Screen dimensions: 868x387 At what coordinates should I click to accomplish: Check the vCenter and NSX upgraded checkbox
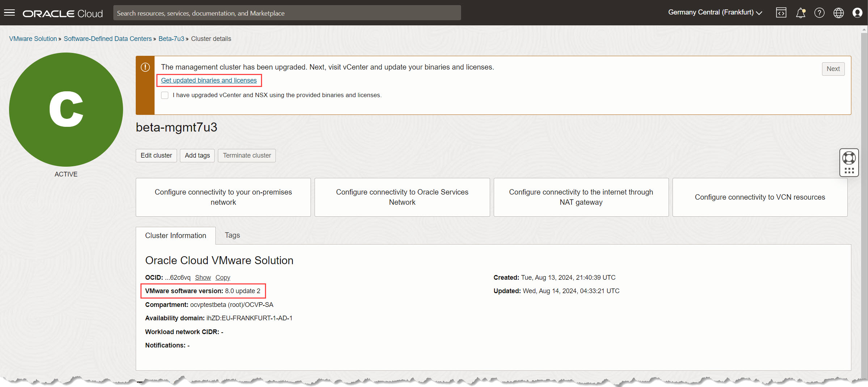pos(165,95)
